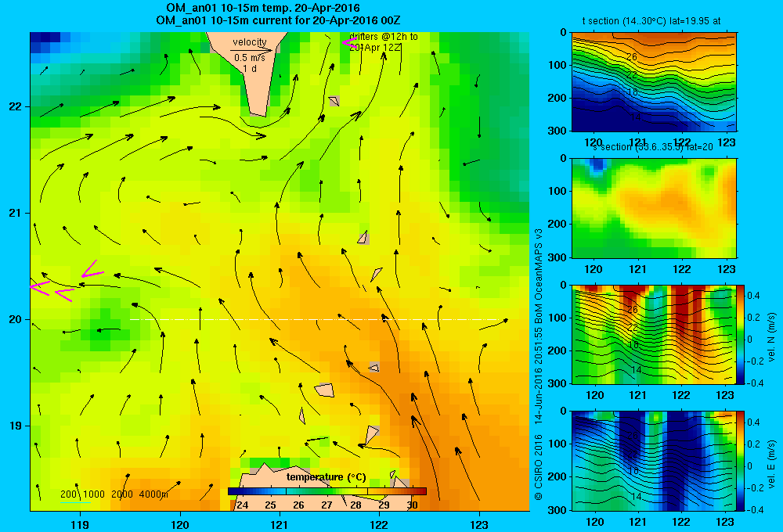This screenshot has height=532, width=783.
Task: Click longitude tick label 123 on main map
Action: click(x=479, y=524)
